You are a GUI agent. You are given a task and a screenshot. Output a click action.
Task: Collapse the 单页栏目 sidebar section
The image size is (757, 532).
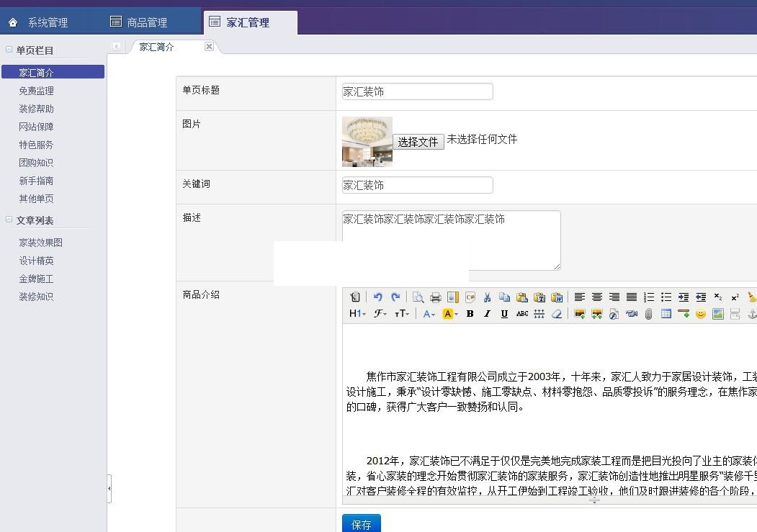tap(9, 50)
